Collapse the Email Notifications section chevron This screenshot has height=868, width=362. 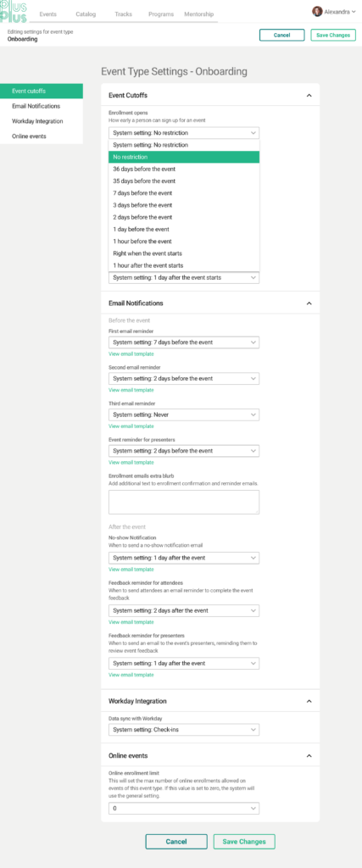point(309,303)
